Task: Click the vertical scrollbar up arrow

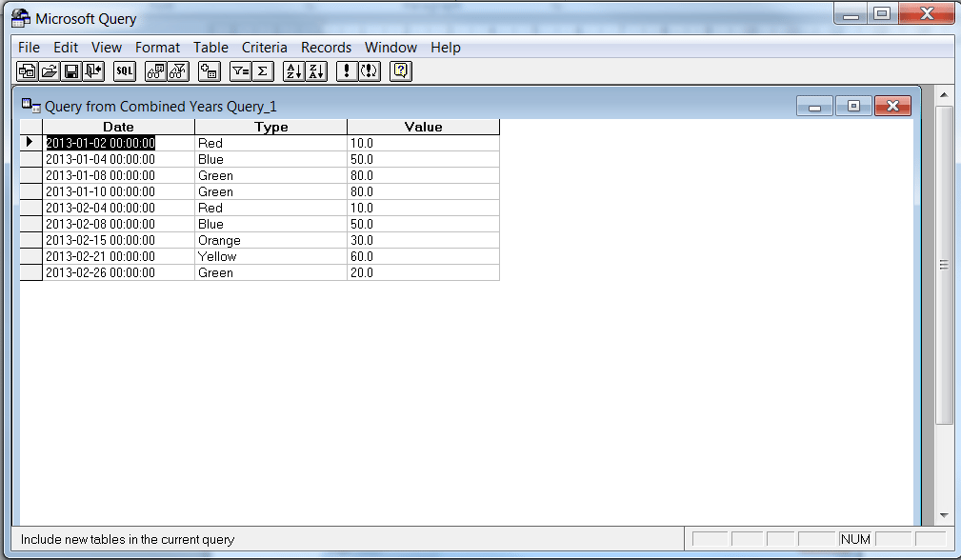Action: point(944,95)
